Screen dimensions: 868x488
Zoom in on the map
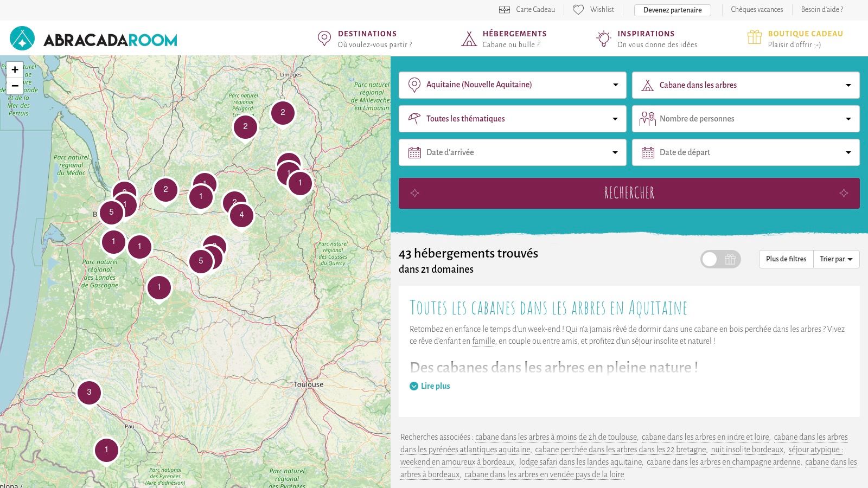pos(15,69)
